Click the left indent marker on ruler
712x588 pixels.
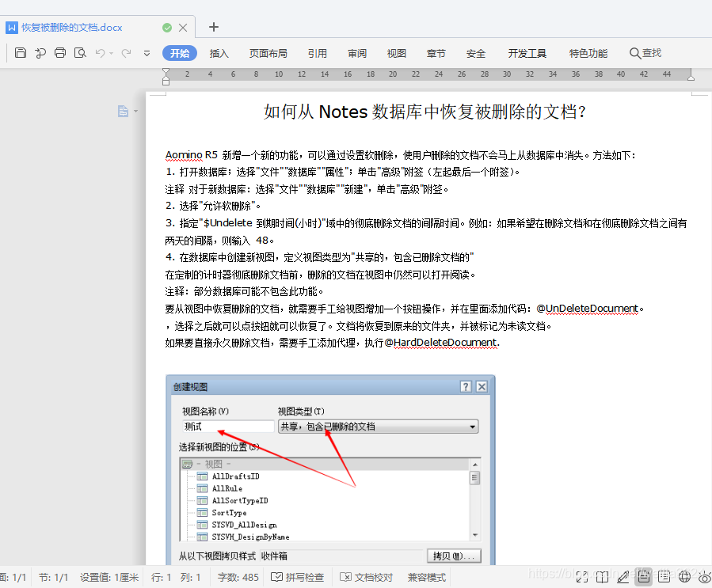pyautogui.click(x=166, y=76)
